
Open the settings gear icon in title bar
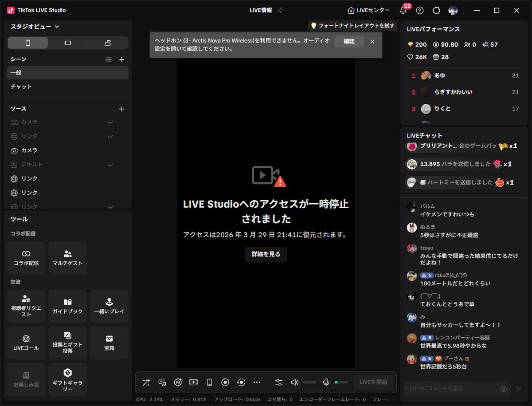tap(437, 10)
